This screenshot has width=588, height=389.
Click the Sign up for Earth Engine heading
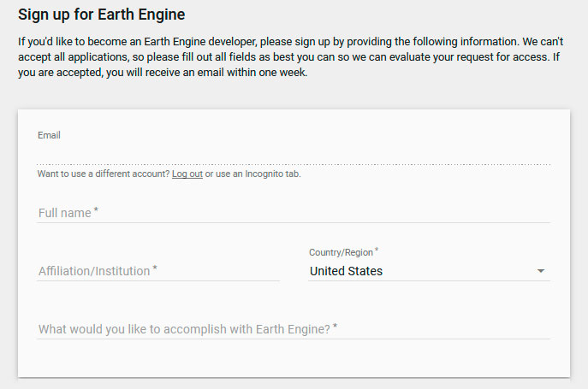click(x=102, y=15)
